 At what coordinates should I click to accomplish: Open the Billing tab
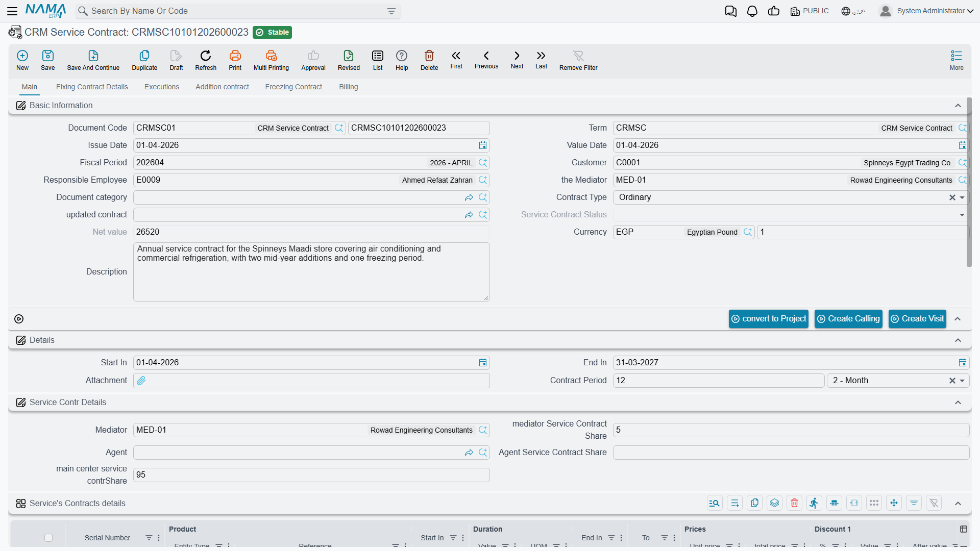(x=349, y=87)
